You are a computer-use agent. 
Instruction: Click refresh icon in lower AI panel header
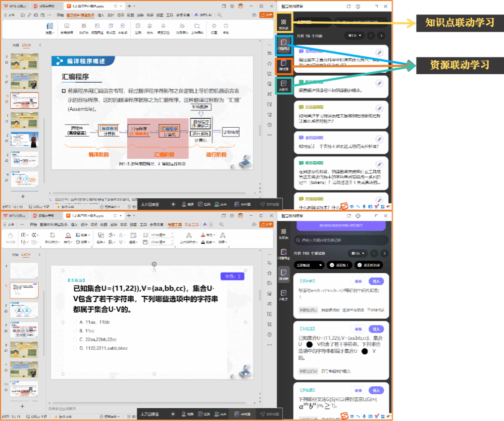click(x=349, y=216)
